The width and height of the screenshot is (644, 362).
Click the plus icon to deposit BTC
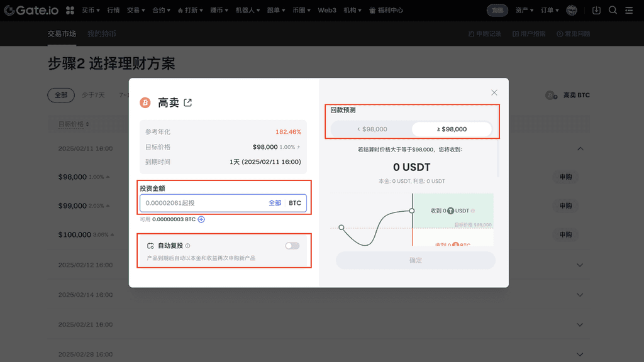(201, 219)
